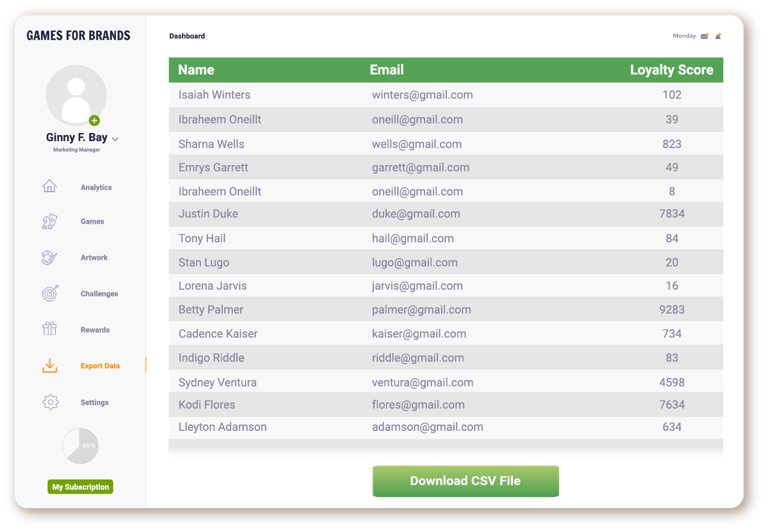Click the Export Data download icon
Screen dimensions: 767x532
pos(50,366)
